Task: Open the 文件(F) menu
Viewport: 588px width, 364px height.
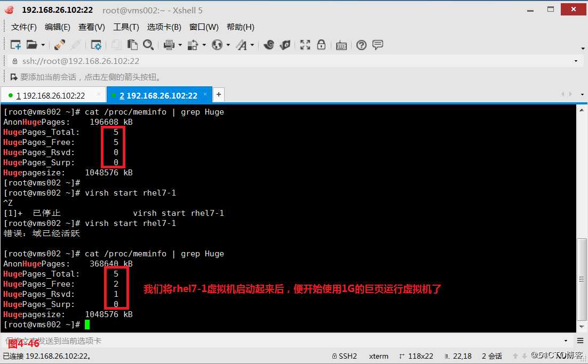Action: [23, 27]
